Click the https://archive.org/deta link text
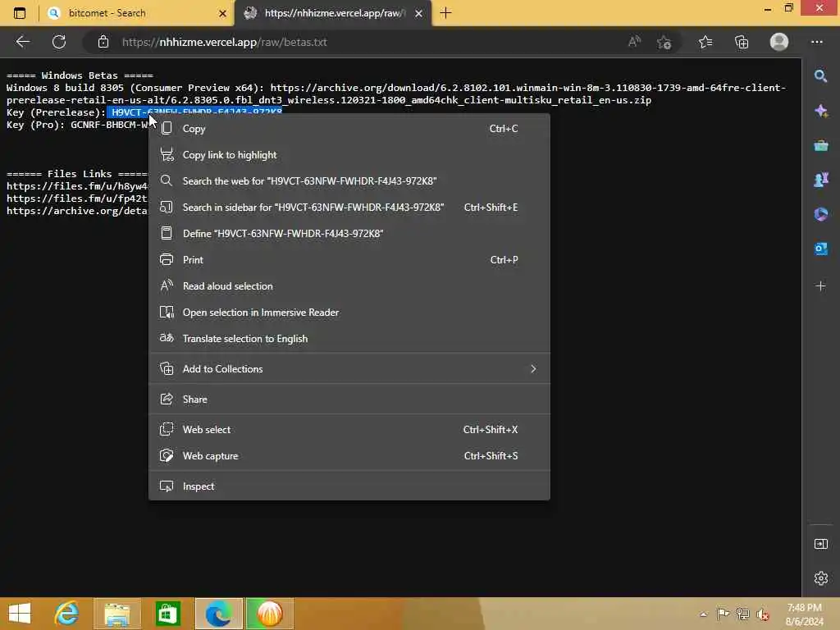 point(77,211)
